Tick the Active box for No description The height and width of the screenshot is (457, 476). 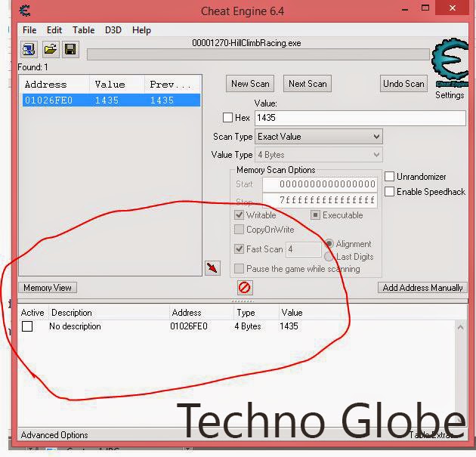pos(27,326)
